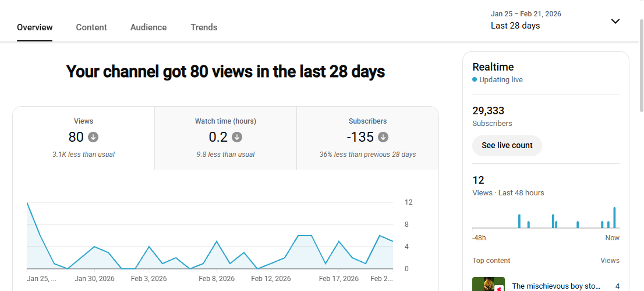Select the Subscribers metric card

tap(367, 138)
